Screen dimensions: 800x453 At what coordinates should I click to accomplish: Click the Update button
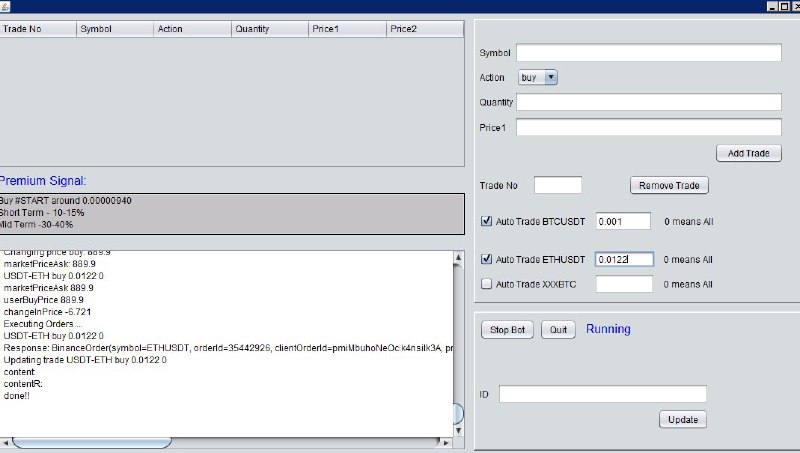(683, 419)
